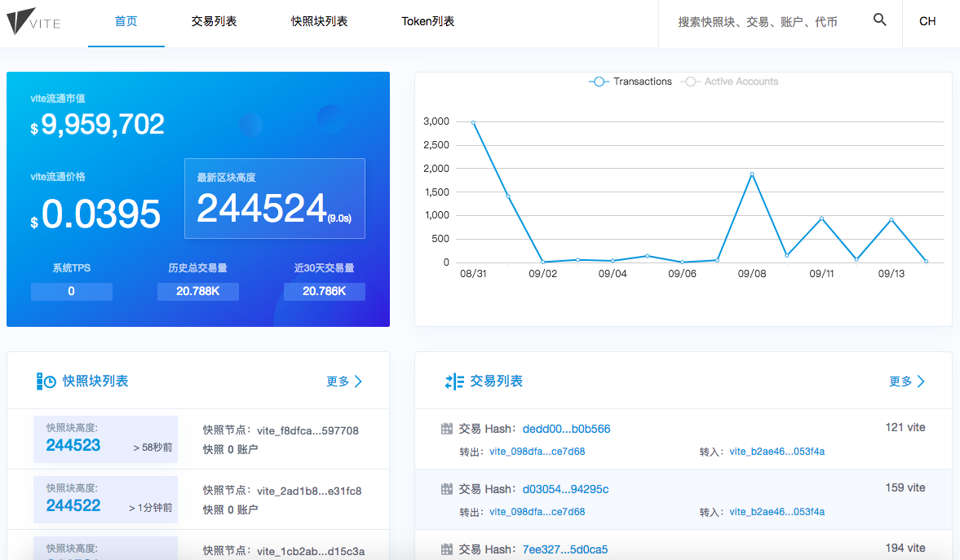960x560 pixels.
Task: Expand snapshot list via the 更多 chevron arrow
Action: [x=359, y=381]
